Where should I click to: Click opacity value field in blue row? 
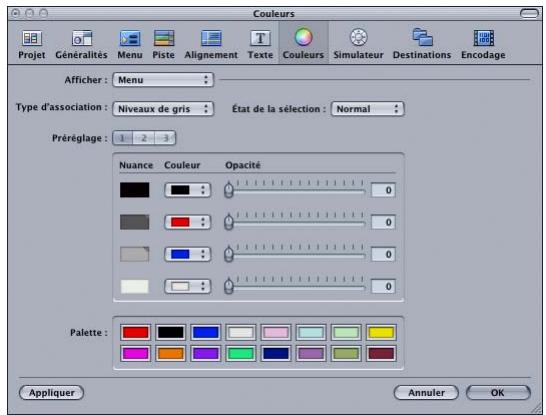(x=383, y=254)
